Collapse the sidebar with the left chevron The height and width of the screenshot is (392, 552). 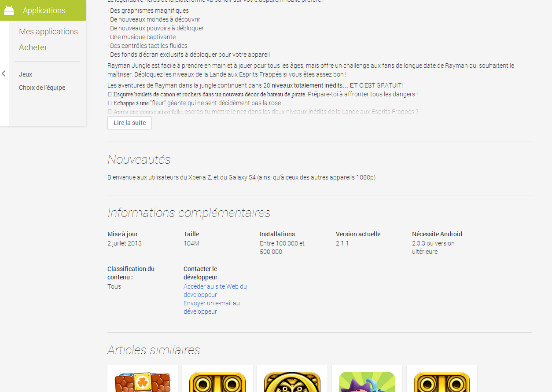4,73
